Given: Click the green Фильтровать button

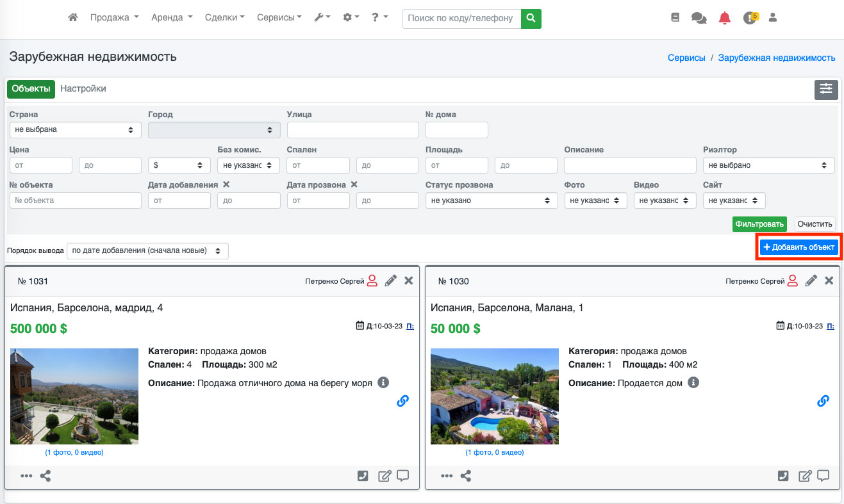Looking at the screenshot, I should click(x=759, y=224).
